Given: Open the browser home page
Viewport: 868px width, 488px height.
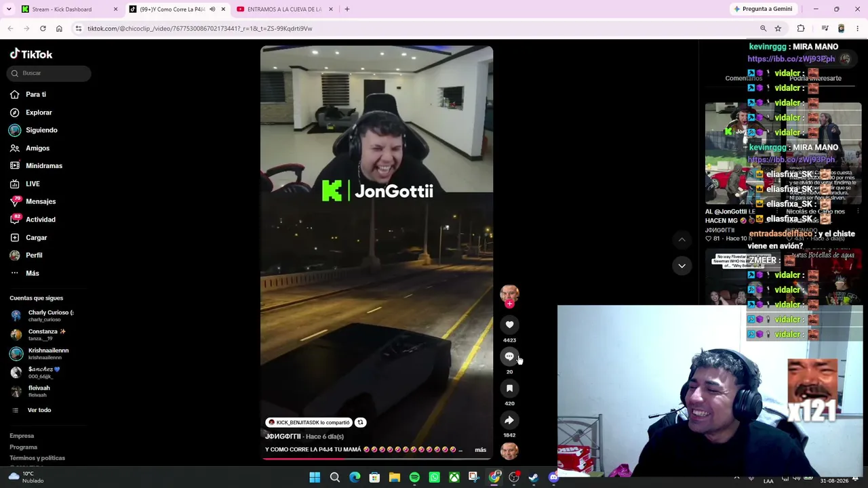Looking at the screenshot, I should click(x=59, y=28).
